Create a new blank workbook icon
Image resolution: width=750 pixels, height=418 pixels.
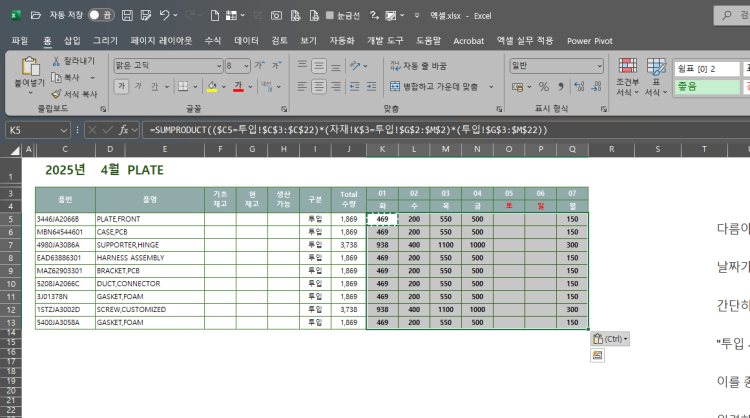point(215,16)
